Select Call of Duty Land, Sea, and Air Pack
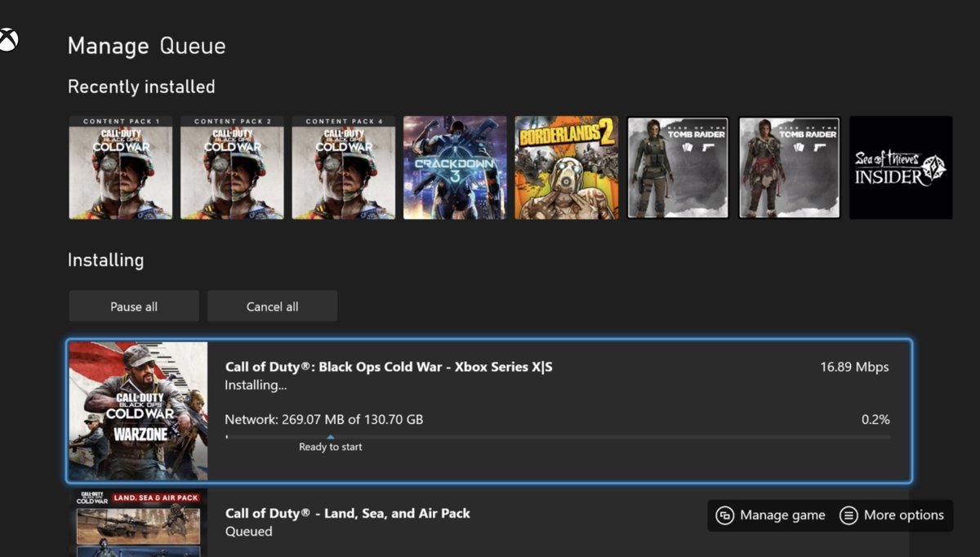Viewport: 980px width, 557px height. tap(348, 513)
